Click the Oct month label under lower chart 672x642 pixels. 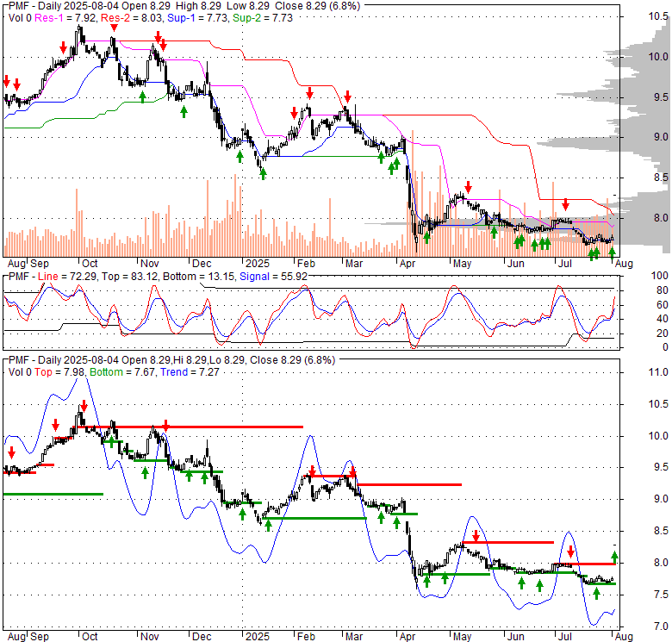point(90,637)
